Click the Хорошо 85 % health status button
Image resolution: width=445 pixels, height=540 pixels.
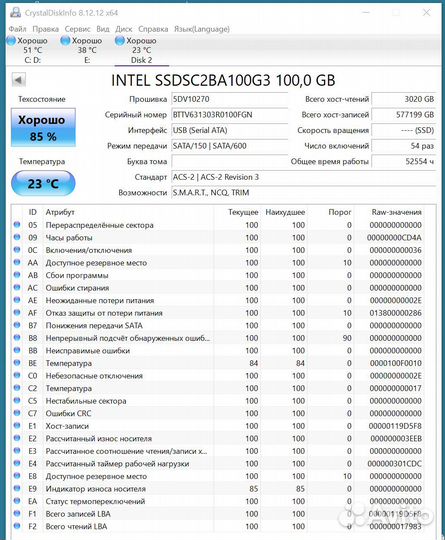[43, 128]
